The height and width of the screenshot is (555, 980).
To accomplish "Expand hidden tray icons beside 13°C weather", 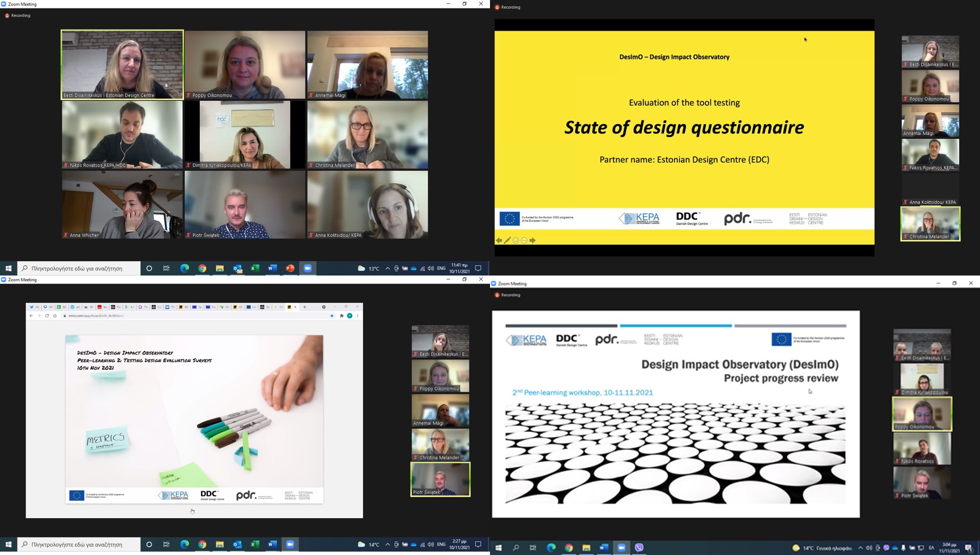I will [387, 268].
